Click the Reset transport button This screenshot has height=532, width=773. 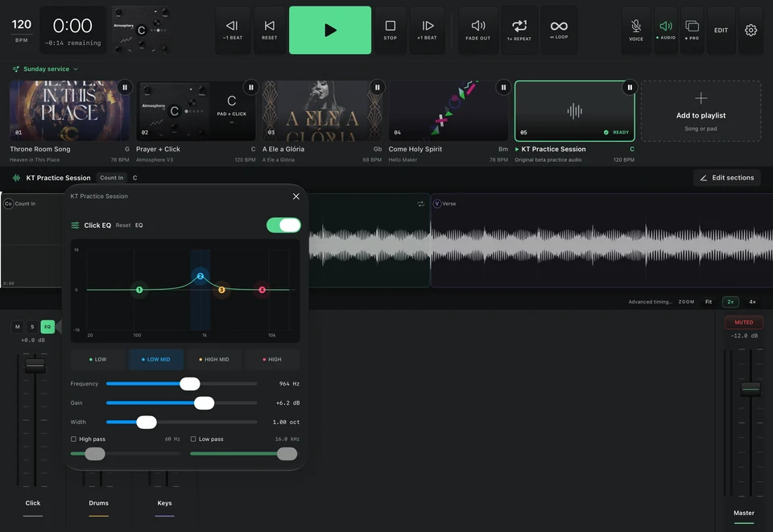[269, 30]
